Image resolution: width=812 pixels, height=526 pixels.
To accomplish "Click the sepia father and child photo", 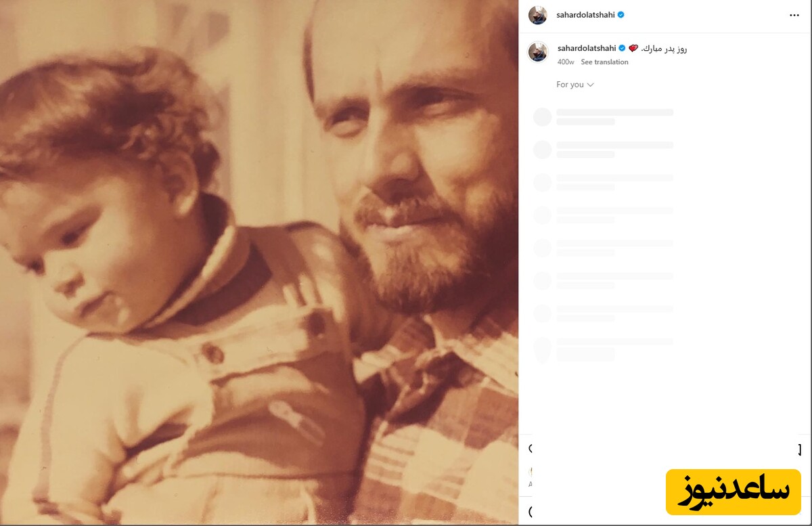I will (x=259, y=263).
